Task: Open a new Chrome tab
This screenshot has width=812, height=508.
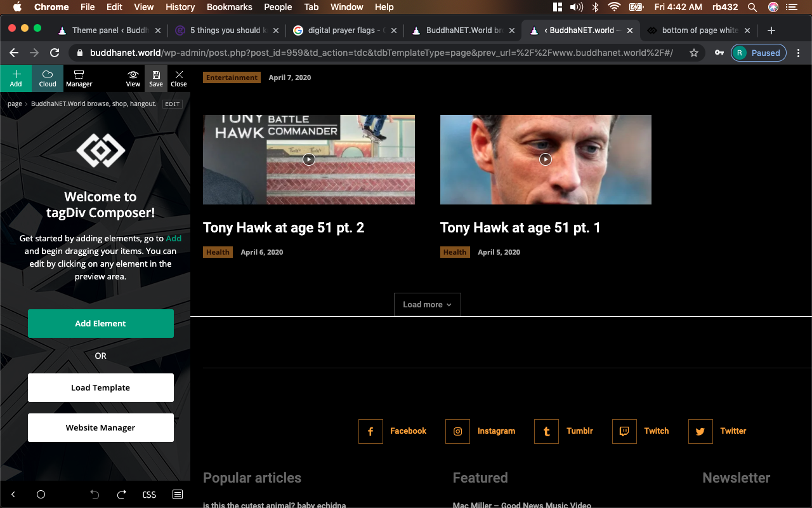Action: [x=771, y=30]
